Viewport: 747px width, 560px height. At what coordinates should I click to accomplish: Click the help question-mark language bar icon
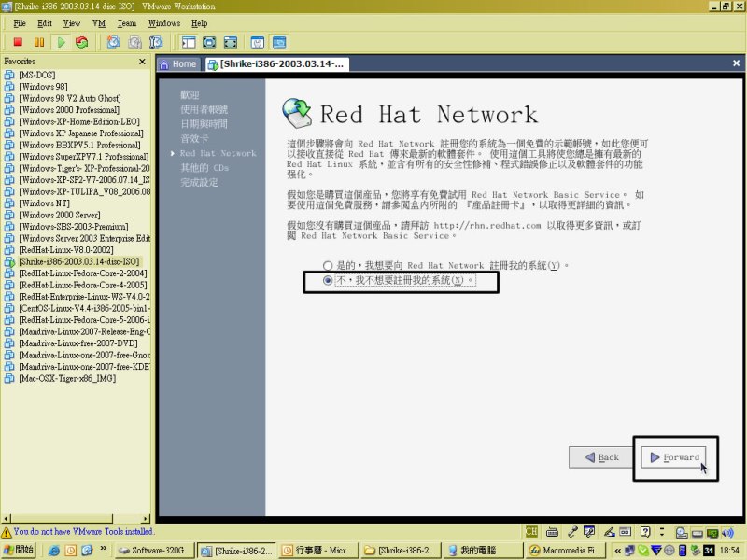click(645, 532)
